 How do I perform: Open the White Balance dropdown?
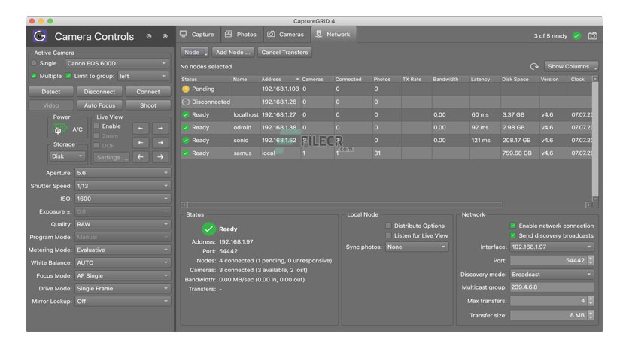pos(123,263)
